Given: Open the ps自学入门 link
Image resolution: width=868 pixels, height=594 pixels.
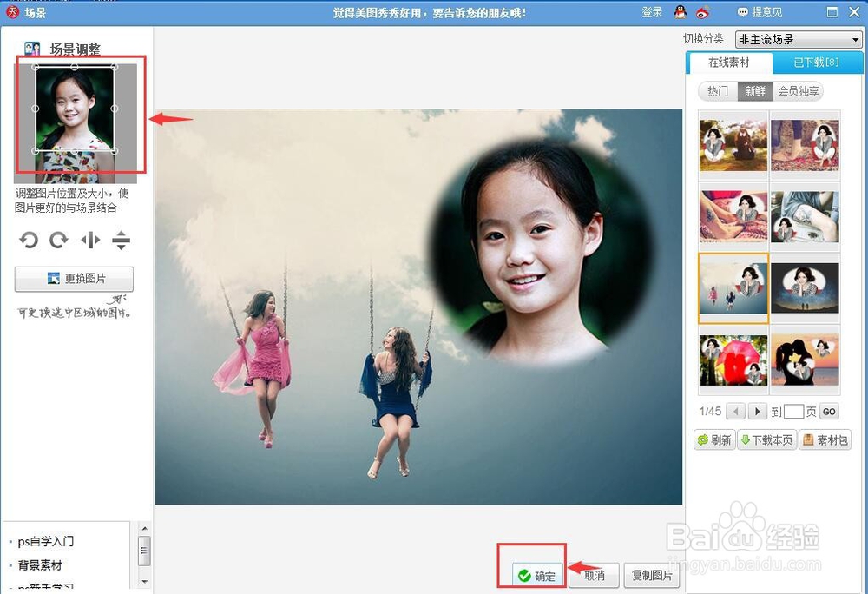Looking at the screenshot, I should pos(48,540).
